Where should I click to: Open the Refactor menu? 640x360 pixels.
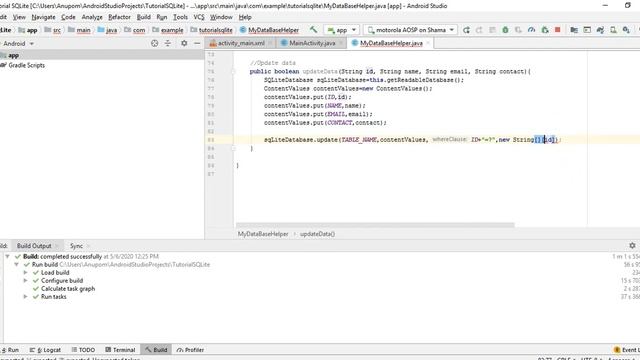pyautogui.click(x=119, y=17)
